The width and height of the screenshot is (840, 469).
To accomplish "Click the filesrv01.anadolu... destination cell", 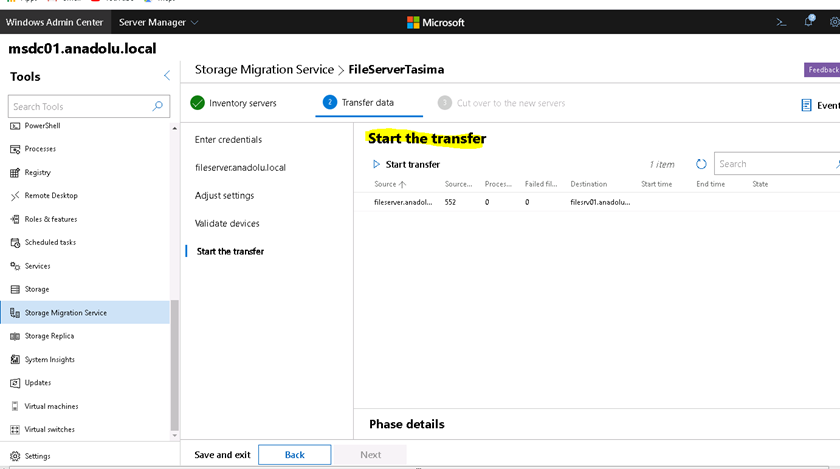I will tap(600, 202).
